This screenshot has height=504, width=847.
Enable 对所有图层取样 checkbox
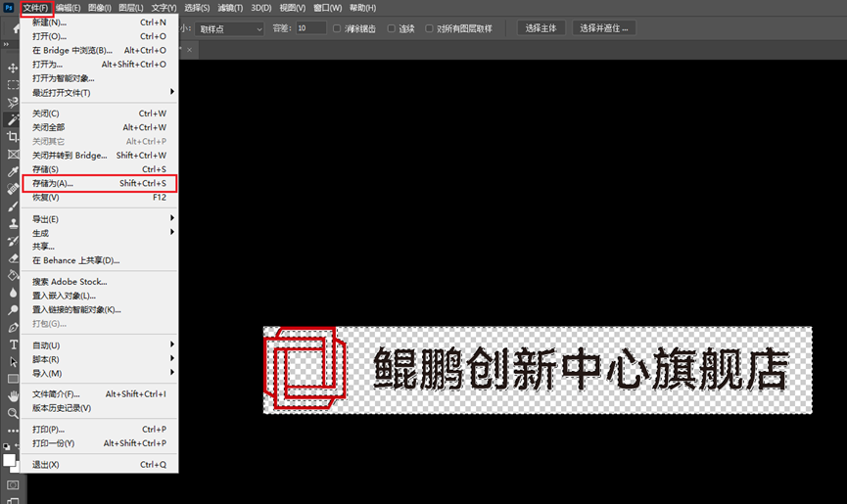(x=429, y=28)
